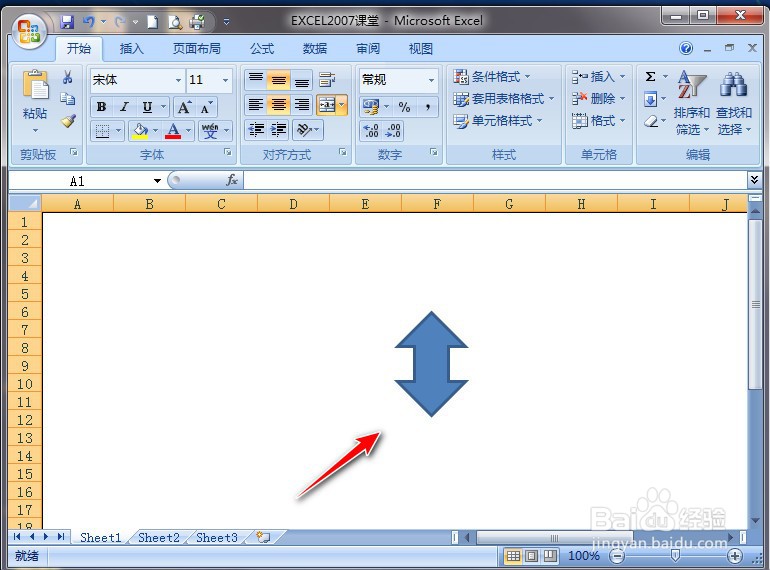Toggle underline formatting
Image resolution: width=770 pixels, height=570 pixels.
147,107
